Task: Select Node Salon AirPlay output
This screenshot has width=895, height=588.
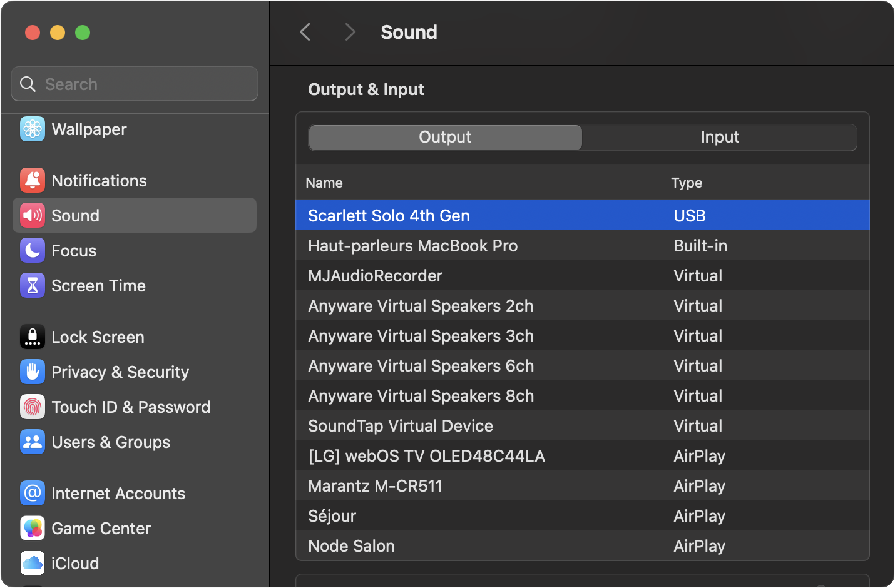Action: [x=583, y=545]
